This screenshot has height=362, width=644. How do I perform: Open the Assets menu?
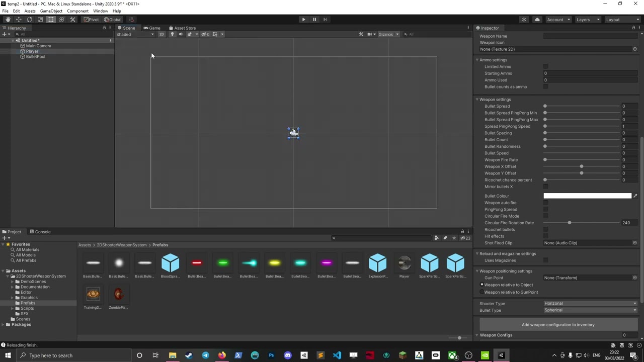[30, 11]
